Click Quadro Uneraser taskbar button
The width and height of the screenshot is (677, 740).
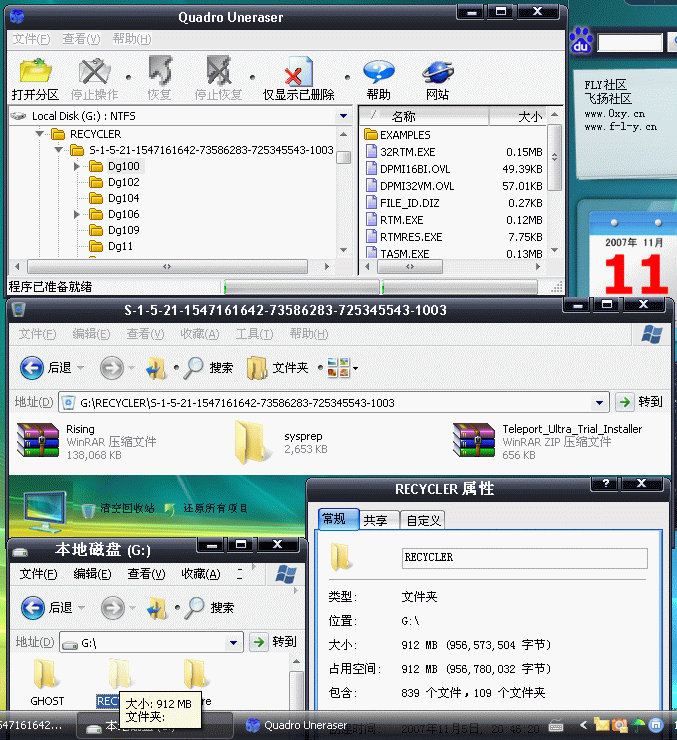pos(297,725)
